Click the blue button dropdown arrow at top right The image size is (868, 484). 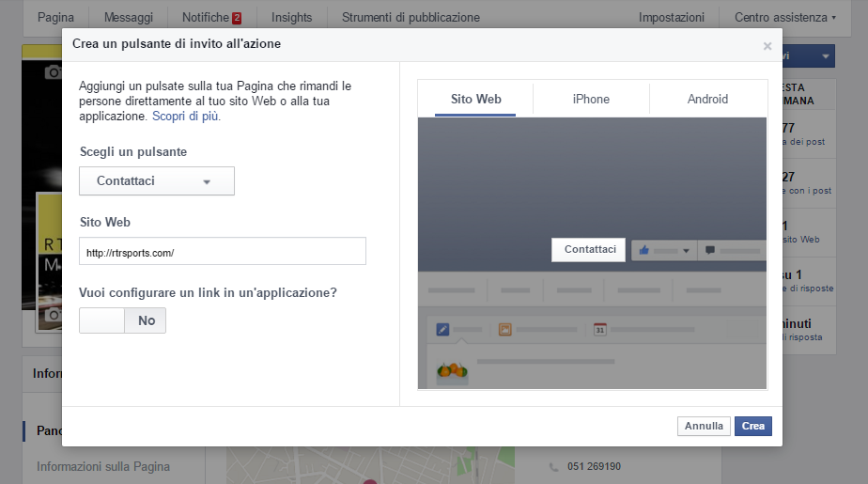tap(826, 56)
